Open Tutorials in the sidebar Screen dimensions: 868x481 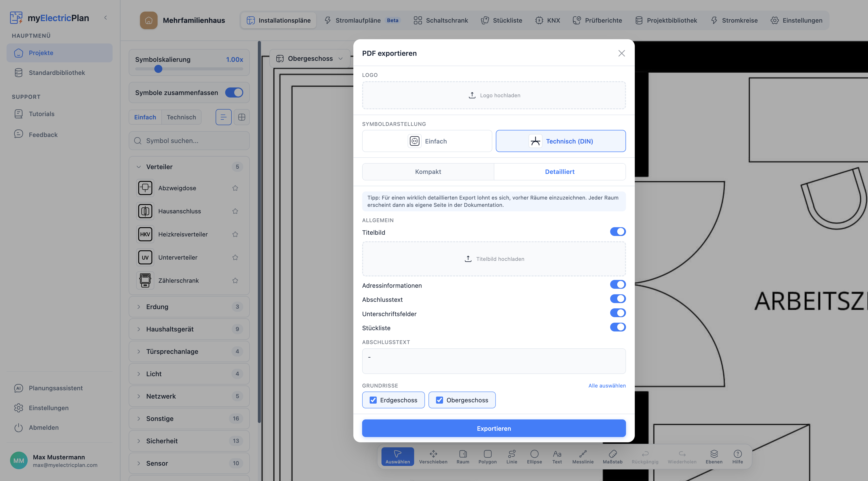coord(59,114)
